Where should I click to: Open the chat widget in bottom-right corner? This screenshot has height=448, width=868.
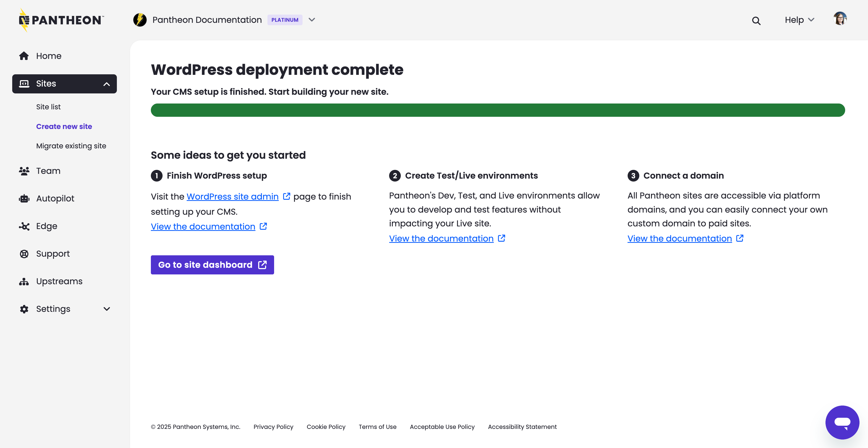[843, 423]
